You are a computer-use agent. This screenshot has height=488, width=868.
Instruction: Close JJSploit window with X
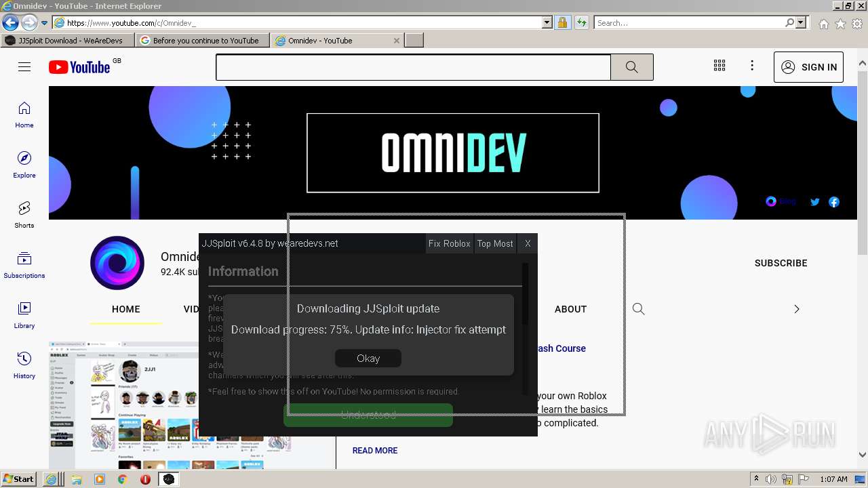(x=528, y=243)
